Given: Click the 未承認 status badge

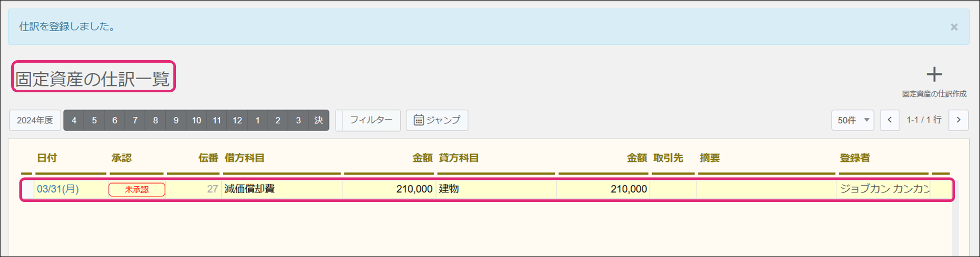Looking at the screenshot, I should (137, 190).
